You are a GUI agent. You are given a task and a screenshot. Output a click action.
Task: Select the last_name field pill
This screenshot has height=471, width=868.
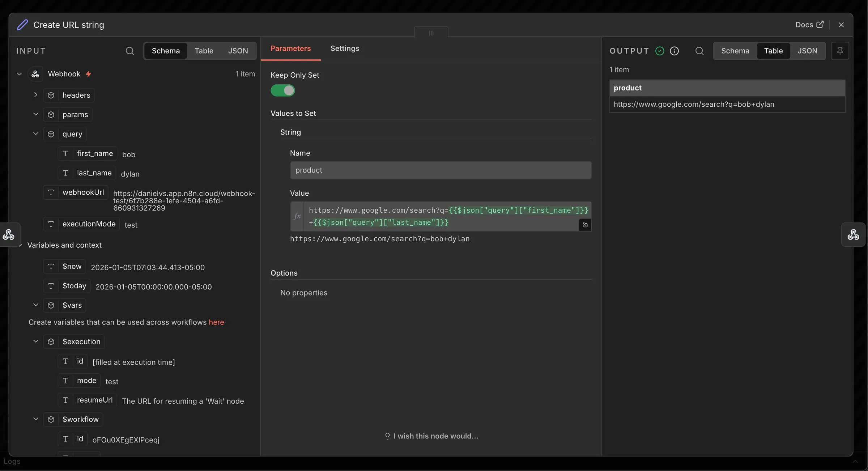point(87,173)
